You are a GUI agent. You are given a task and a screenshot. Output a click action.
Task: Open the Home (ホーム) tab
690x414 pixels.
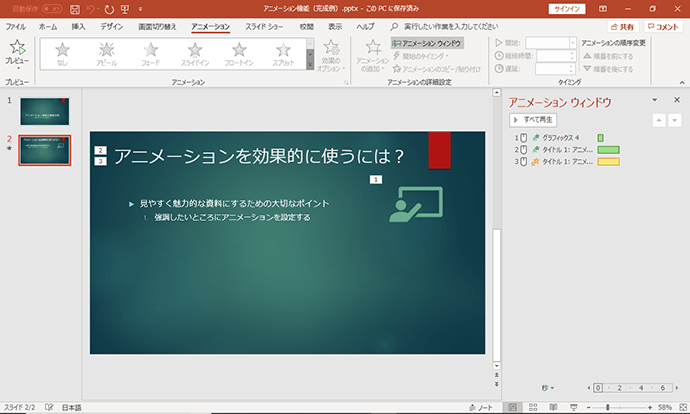click(48, 26)
